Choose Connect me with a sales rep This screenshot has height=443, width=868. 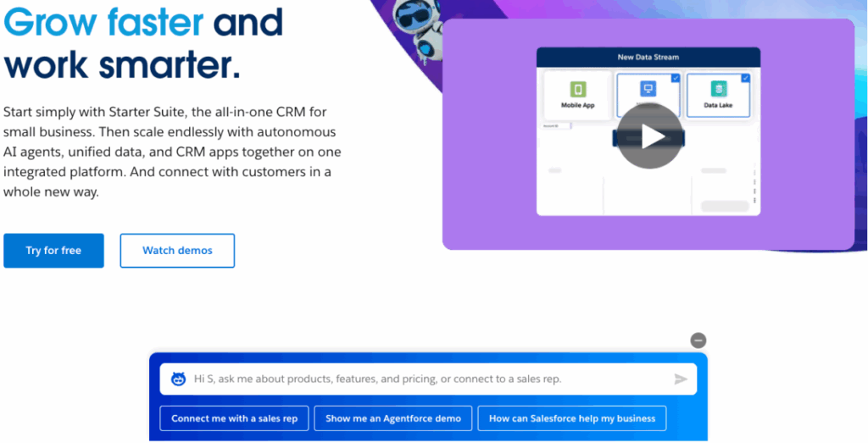point(234,418)
